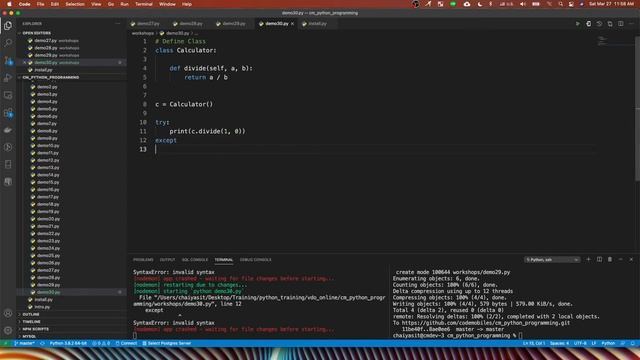Open the Explorer view in activity bar
The width and height of the screenshot is (640, 360).
(8, 25)
